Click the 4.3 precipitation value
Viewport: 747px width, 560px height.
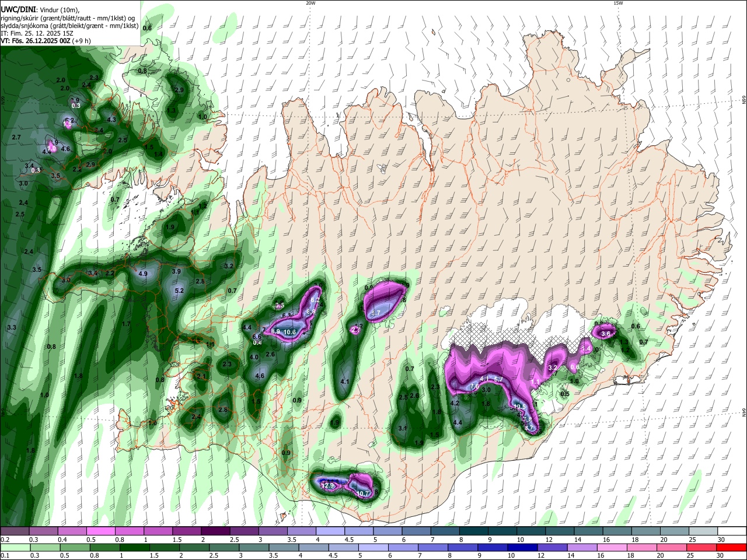(x=111, y=120)
